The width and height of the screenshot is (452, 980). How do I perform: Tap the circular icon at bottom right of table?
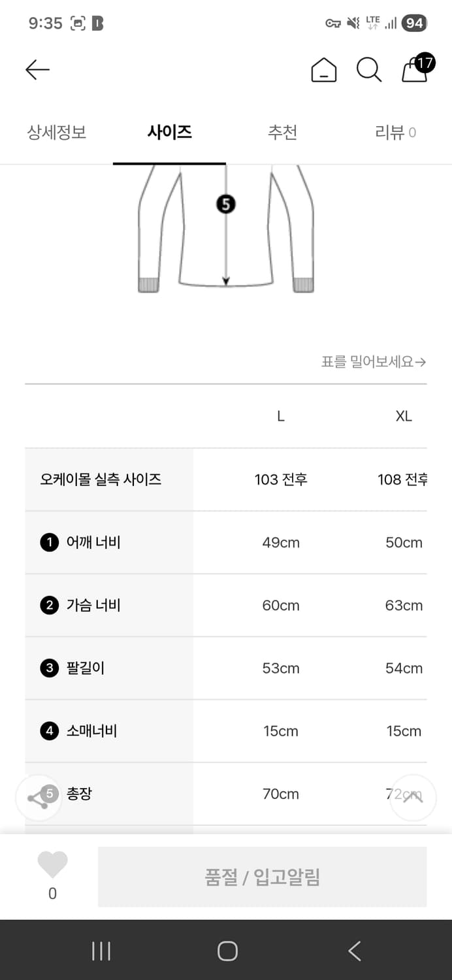pyautogui.click(x=413, y=798)
